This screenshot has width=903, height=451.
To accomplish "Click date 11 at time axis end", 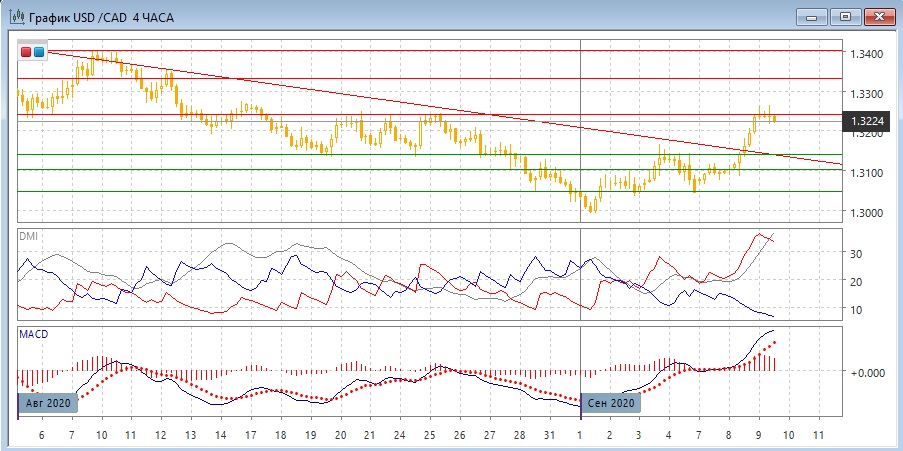I will (819, 436).
